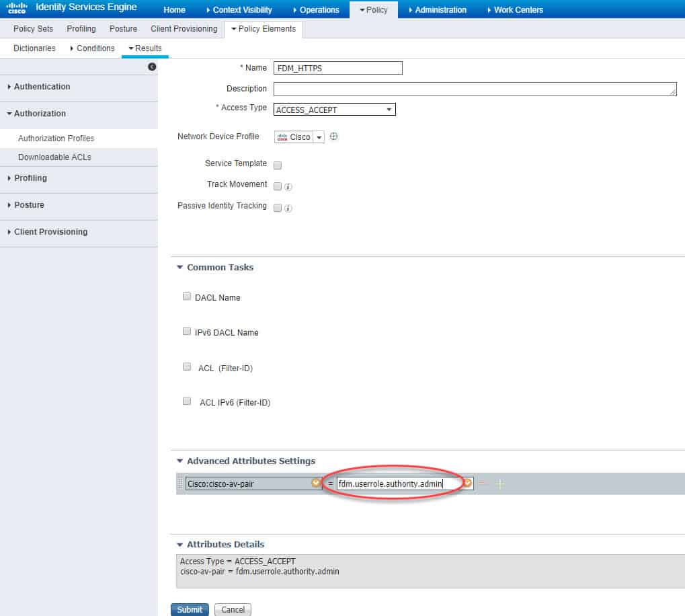Viewport: 685px width, 616px height.
Task: Open the Home menu
Action: [174, 9]
